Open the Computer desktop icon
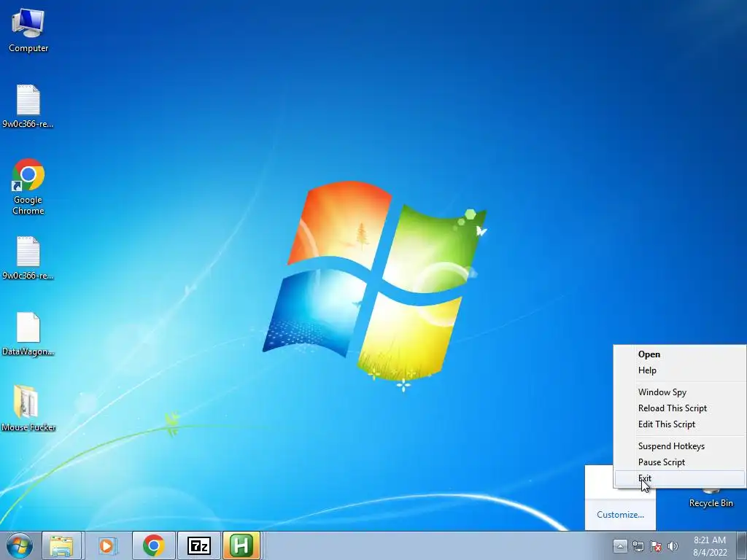Viewport: 747px width, 560px height. coord(28,31)
